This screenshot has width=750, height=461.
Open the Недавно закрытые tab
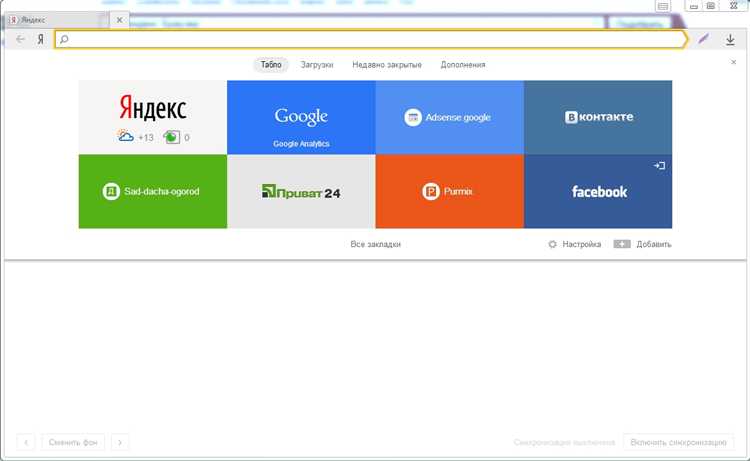[386, 65]
